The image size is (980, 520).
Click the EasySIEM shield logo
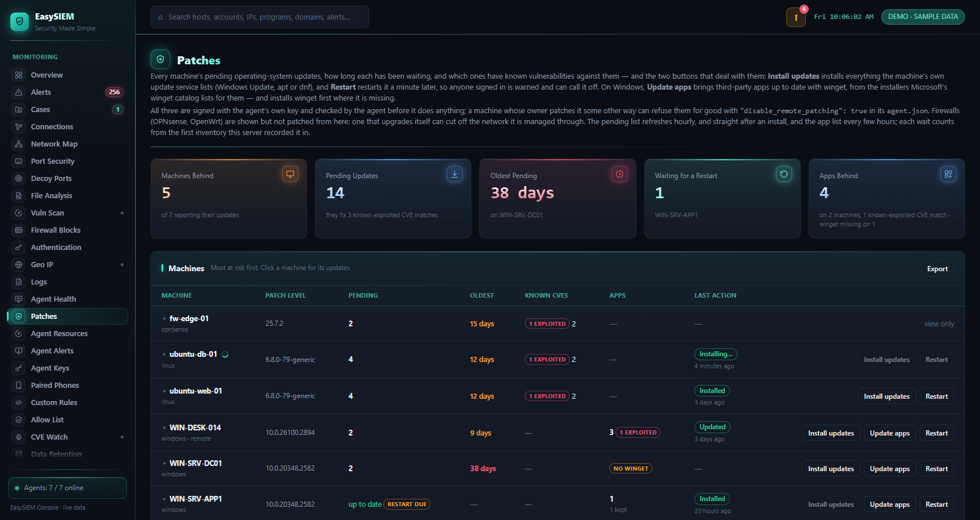20,21
